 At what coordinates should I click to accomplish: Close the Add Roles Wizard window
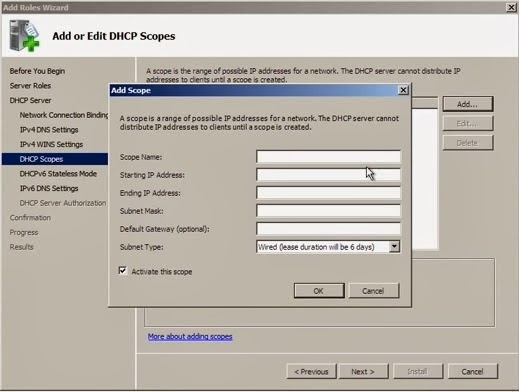(511, 7)
